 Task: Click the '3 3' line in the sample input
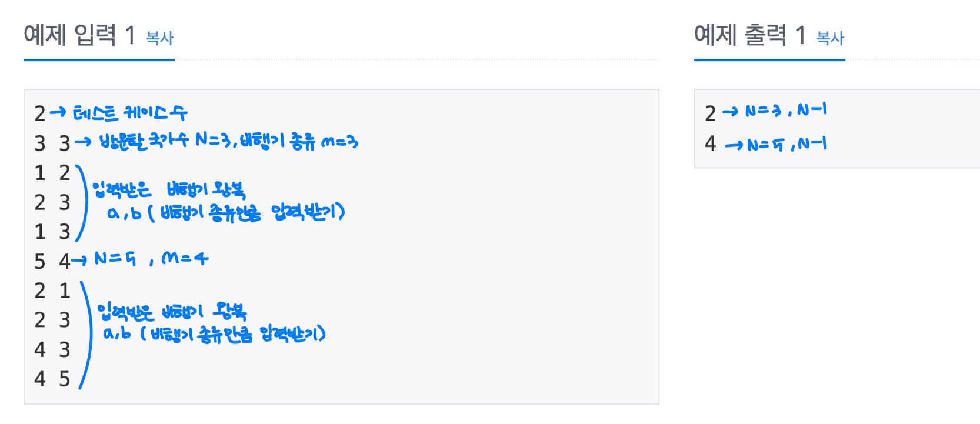coord(52,143)
